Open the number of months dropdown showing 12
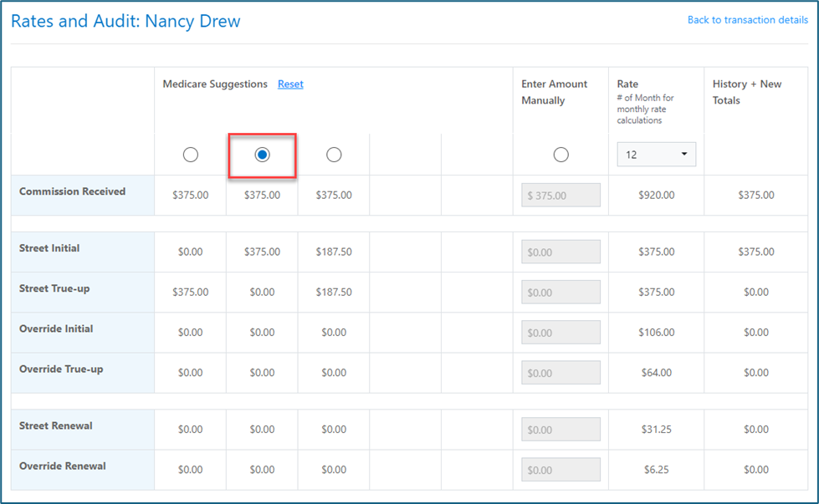Screen dimensions: 819x504 [x=656, y=155]
